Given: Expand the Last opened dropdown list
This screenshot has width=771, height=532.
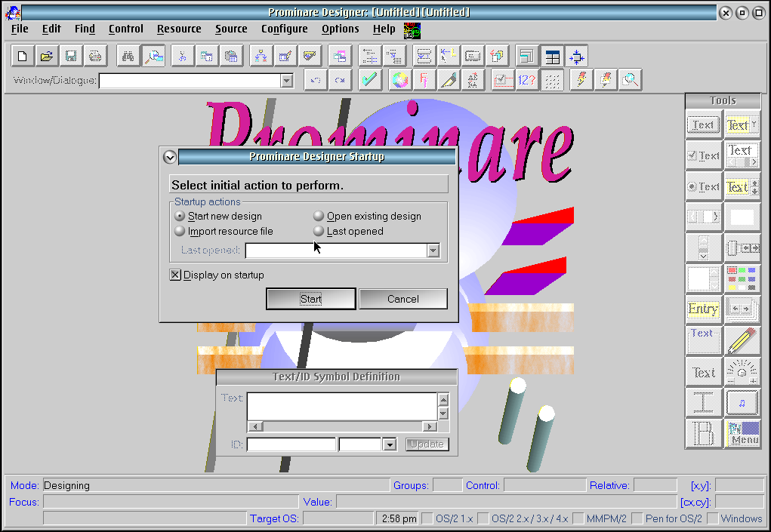Looking at the screenshot, I should pos(433,251).
